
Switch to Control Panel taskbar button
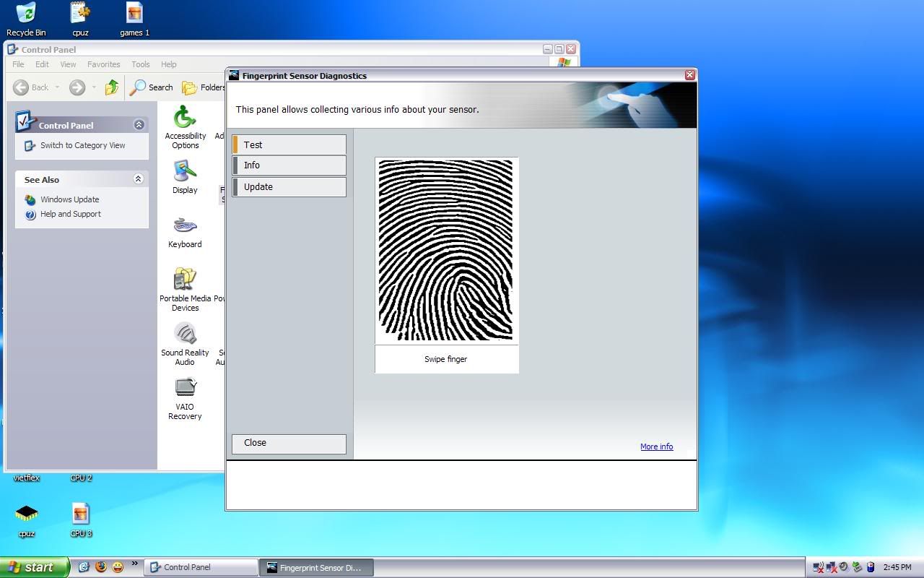tap(201, 567)
